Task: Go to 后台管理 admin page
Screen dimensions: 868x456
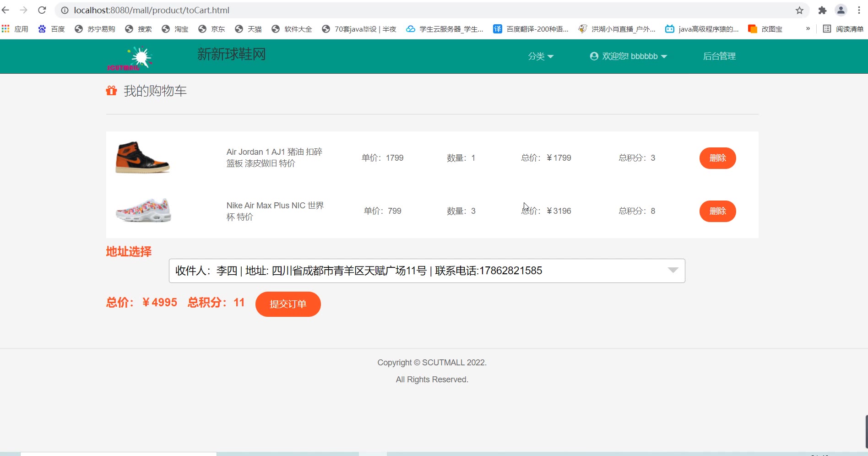Action: click(719, 56)
